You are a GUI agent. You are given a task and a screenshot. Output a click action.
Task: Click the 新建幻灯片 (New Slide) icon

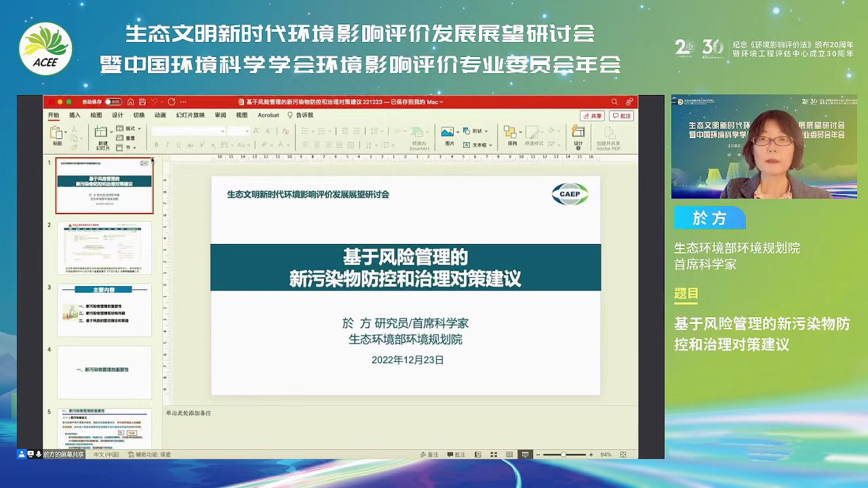(102, 132)
